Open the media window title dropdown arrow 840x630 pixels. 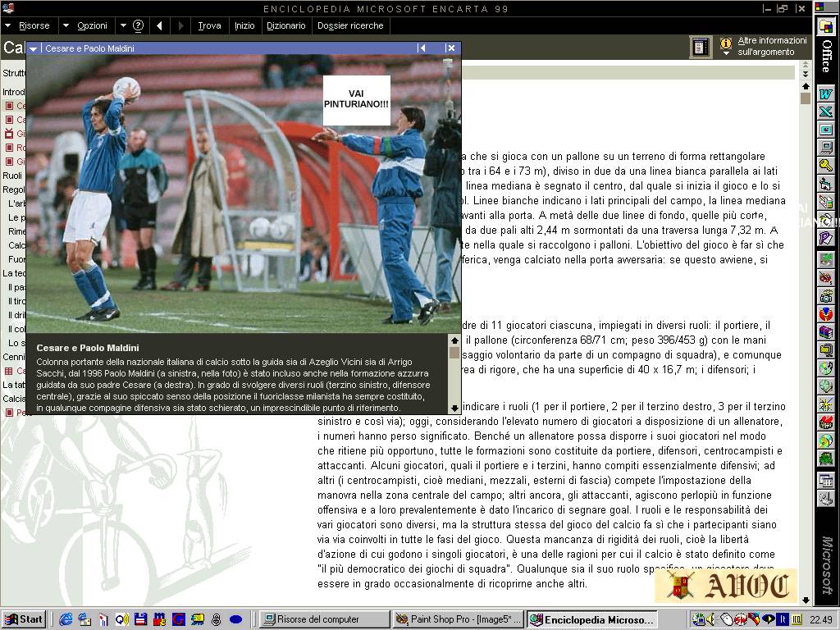(33, 48)
